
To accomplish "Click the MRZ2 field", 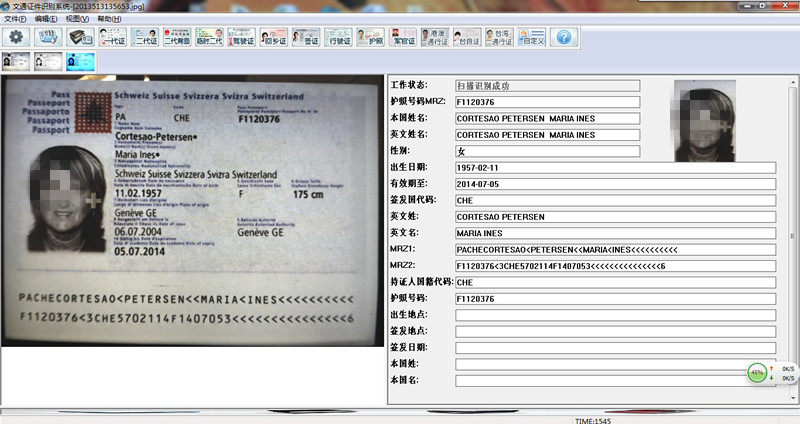I will [x=615, y=266].
